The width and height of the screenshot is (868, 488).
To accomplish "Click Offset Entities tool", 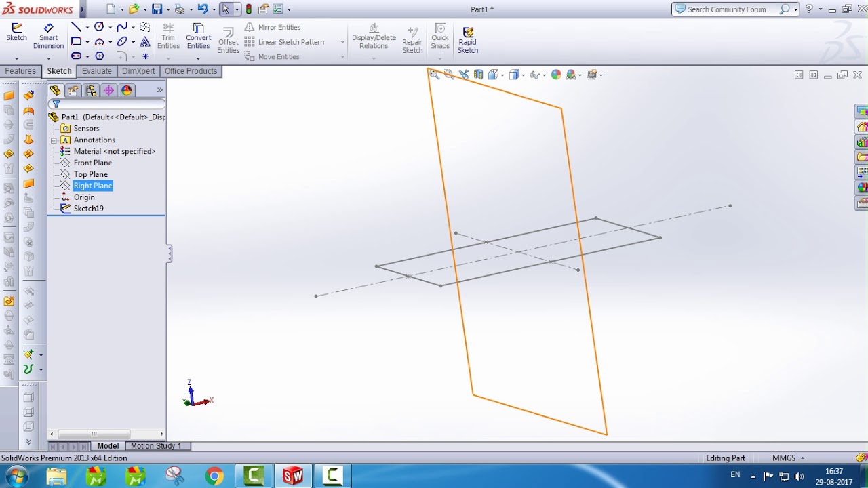I will (x=229, y=41).
